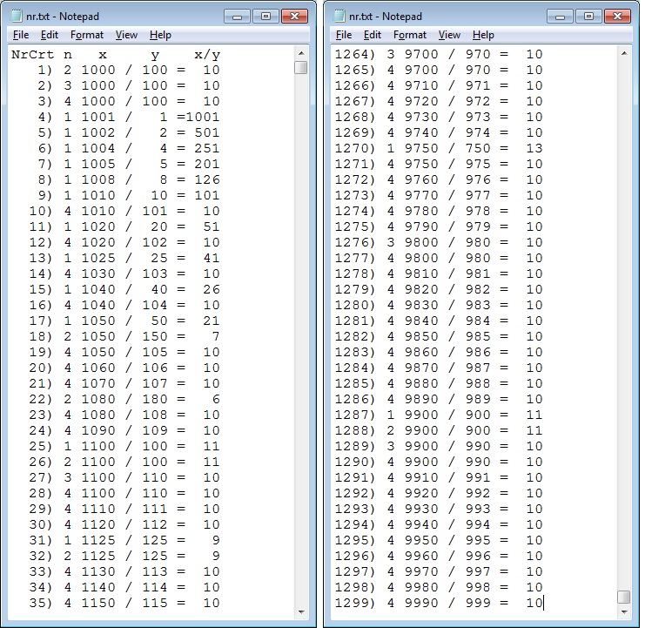The height and width of the screenshot is (628, 672).
Task: Click value '9710' in row 1266)
Action: 421,85
